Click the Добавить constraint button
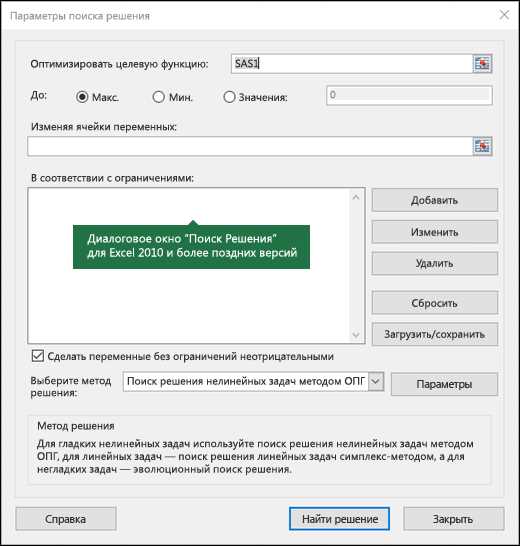The image size is (520, 546). coord(435,200)
